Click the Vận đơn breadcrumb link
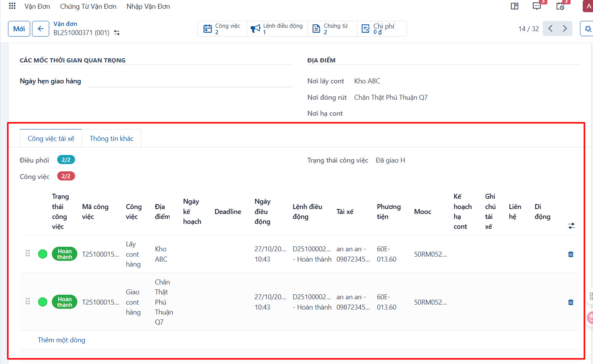The height and width of the screenshot is (364, 593). (65, 24)
